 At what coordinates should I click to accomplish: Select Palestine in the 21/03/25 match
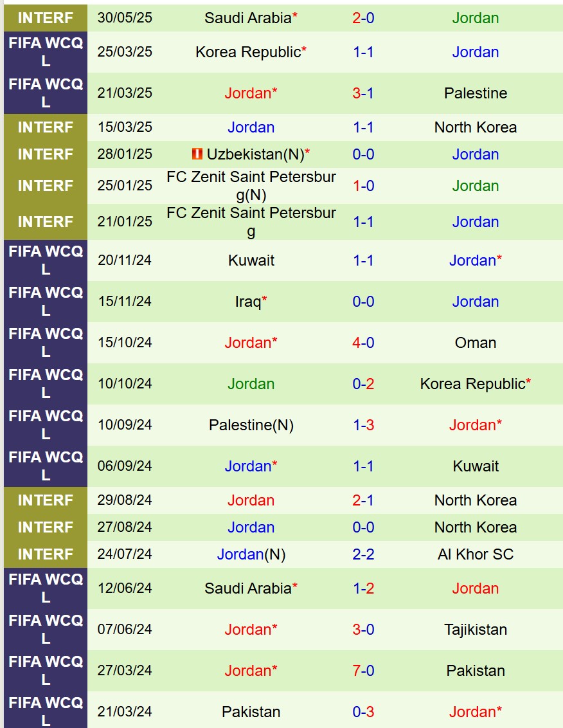[x=476, y=93]
